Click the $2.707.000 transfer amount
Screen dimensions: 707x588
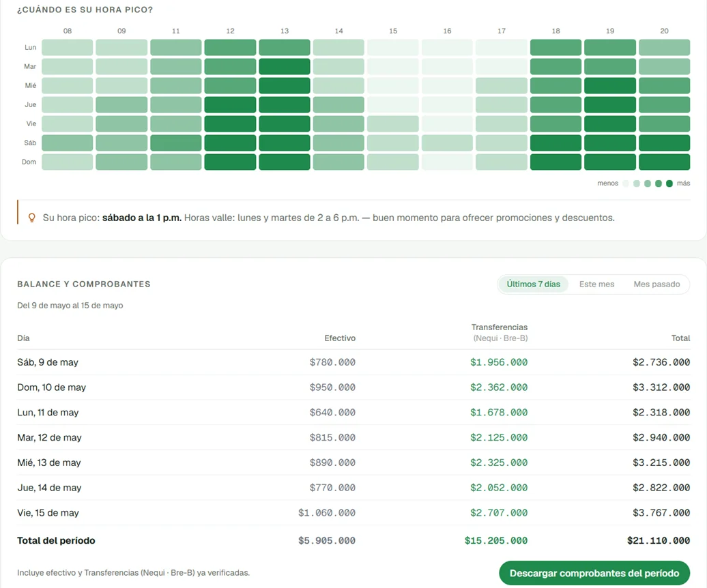[x=499, y=513]
